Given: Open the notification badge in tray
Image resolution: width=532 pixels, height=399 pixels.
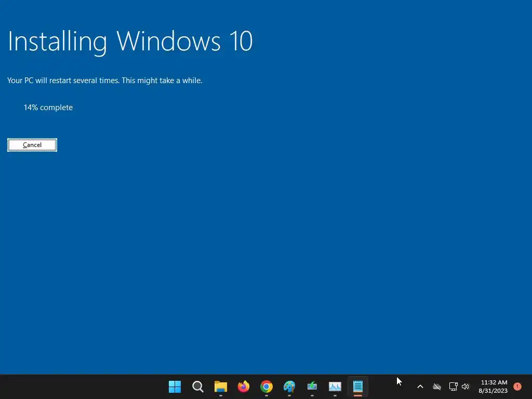Looking at the screenshot, I should tap(517, 386).
